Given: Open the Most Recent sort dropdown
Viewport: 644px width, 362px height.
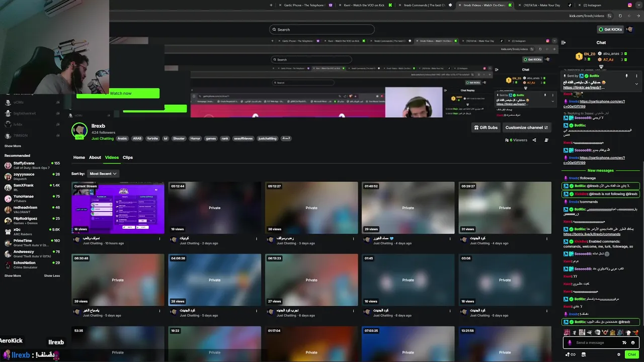Looking at the screenshot, I should point(103,173).
